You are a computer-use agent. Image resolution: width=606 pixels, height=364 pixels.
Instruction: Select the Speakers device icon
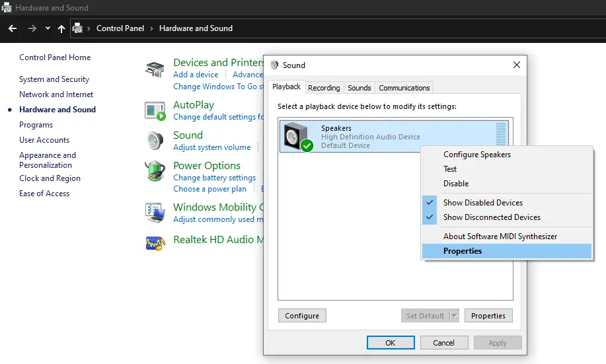pyautogui.click(x=298, y=137)
